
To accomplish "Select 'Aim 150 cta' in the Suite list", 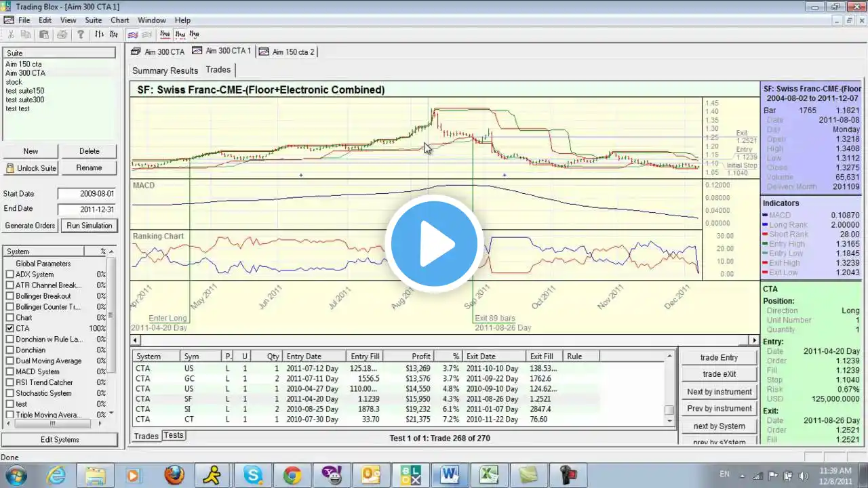I will click(24, 64).
